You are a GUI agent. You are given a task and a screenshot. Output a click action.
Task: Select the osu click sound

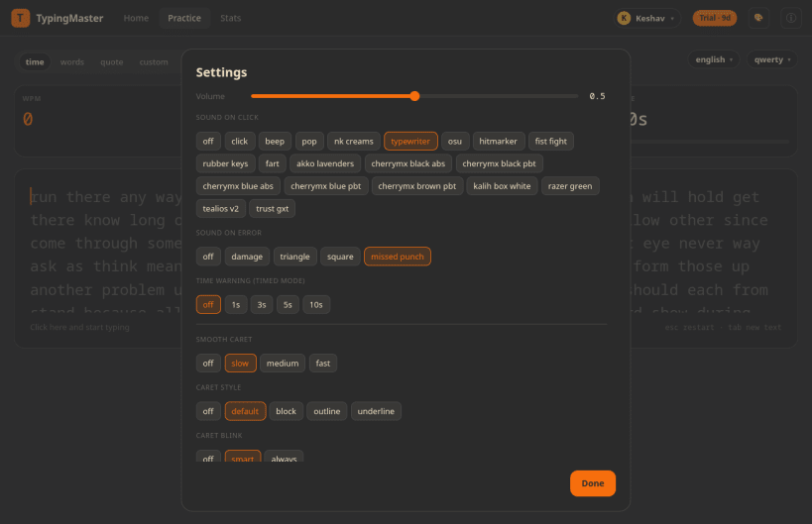(x=455, y=142)
